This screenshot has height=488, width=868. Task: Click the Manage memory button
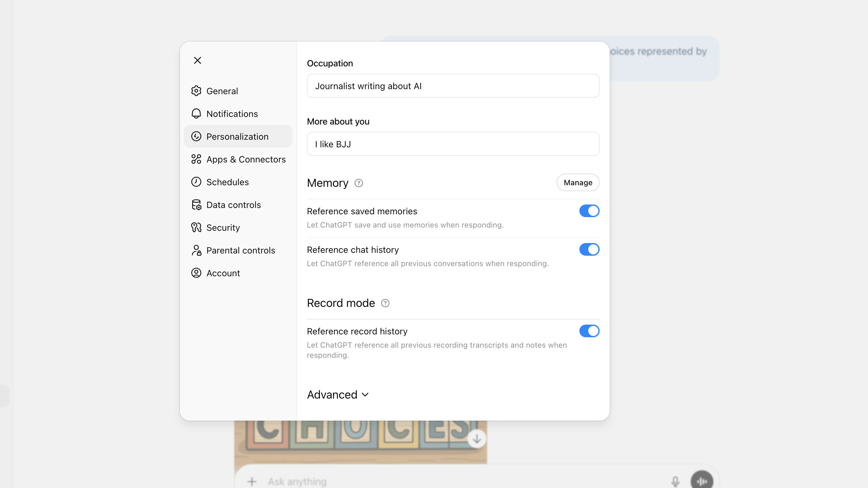[x=578, y=182]
